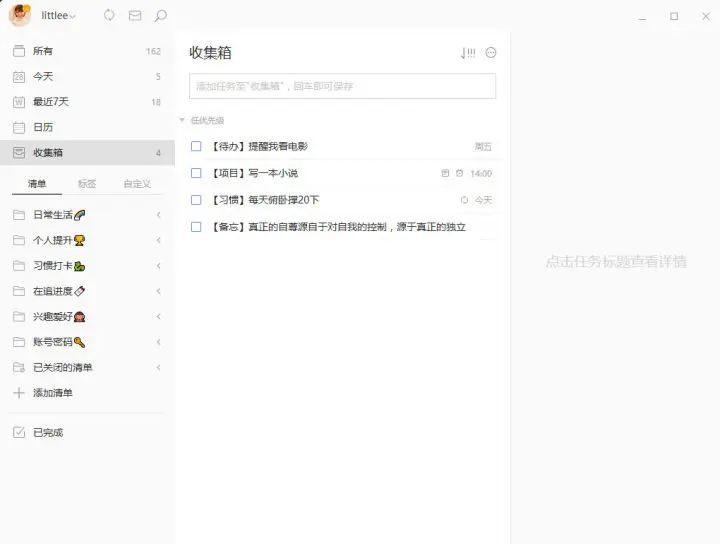Image resolution: width=720 pixels, height=544 pixels.
Task: Click the 已完成 checkmark icon
Action: [19, 432]
